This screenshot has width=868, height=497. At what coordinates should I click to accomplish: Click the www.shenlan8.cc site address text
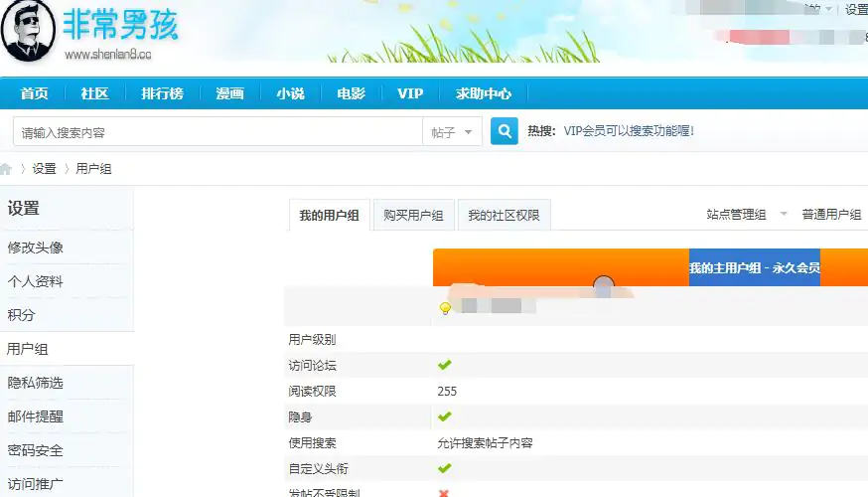point(108,54)
